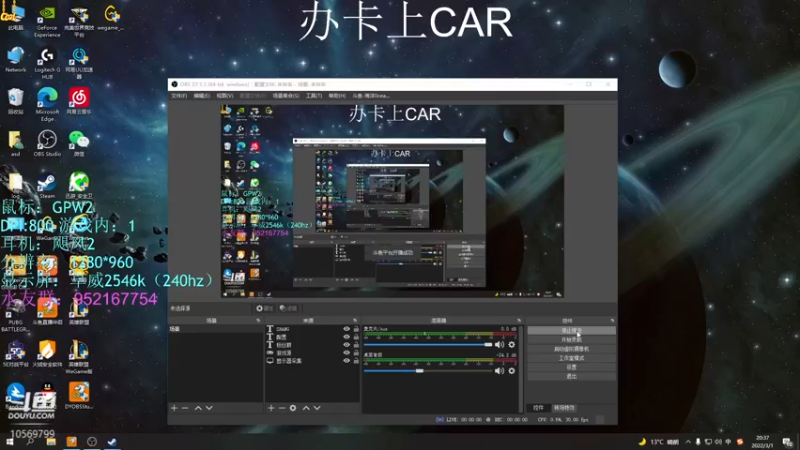Switch to the 转场特效 tab in OBS
The width and height of the screenshot is (800, 450).
tap(564, 408)
